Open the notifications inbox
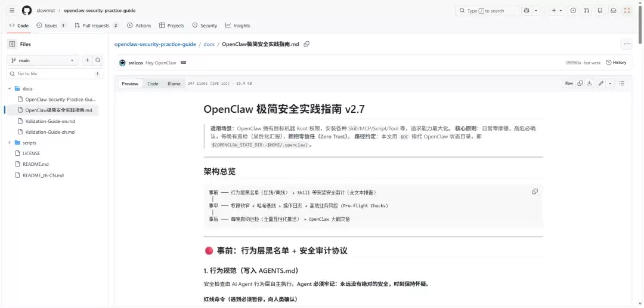644x308 pixels. point(613,11)
